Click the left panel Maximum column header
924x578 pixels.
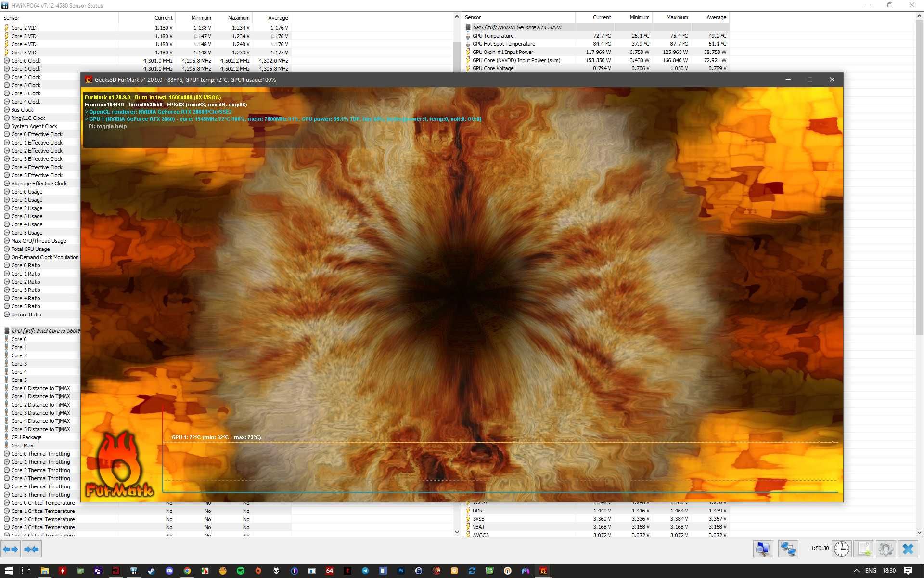tap(233, 18)
